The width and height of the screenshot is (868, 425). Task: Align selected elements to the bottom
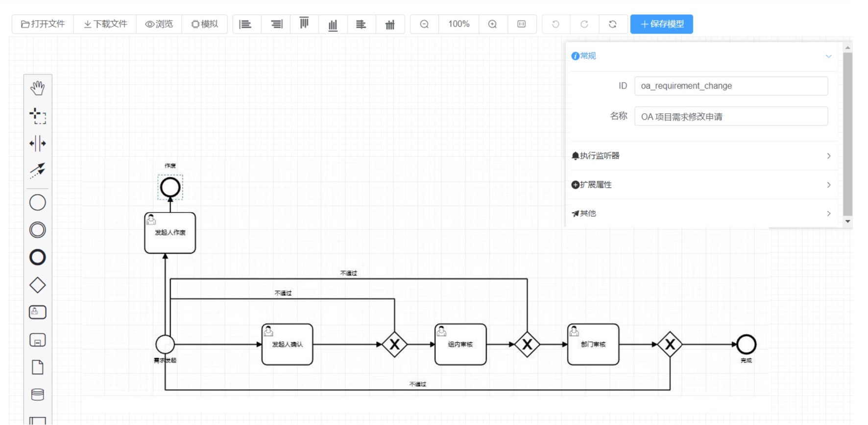point(333,24)
